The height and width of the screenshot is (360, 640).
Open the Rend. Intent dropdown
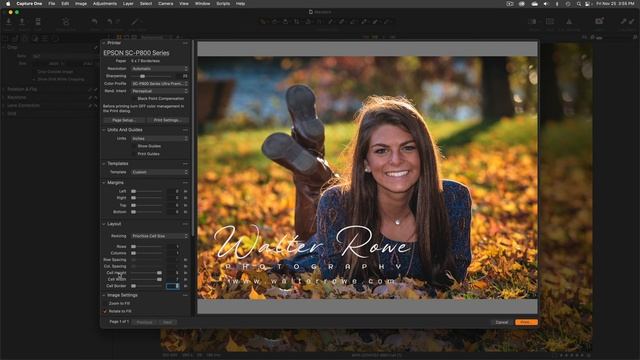(160, 91)
